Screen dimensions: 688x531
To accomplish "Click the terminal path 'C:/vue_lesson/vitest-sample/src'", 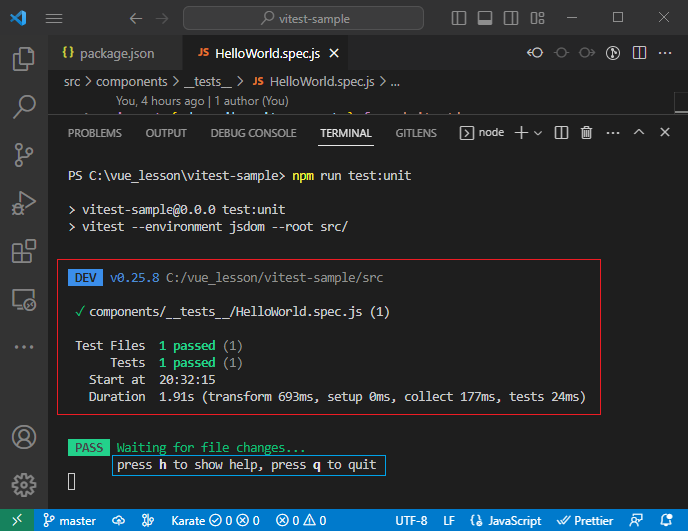I will point(274,278).
